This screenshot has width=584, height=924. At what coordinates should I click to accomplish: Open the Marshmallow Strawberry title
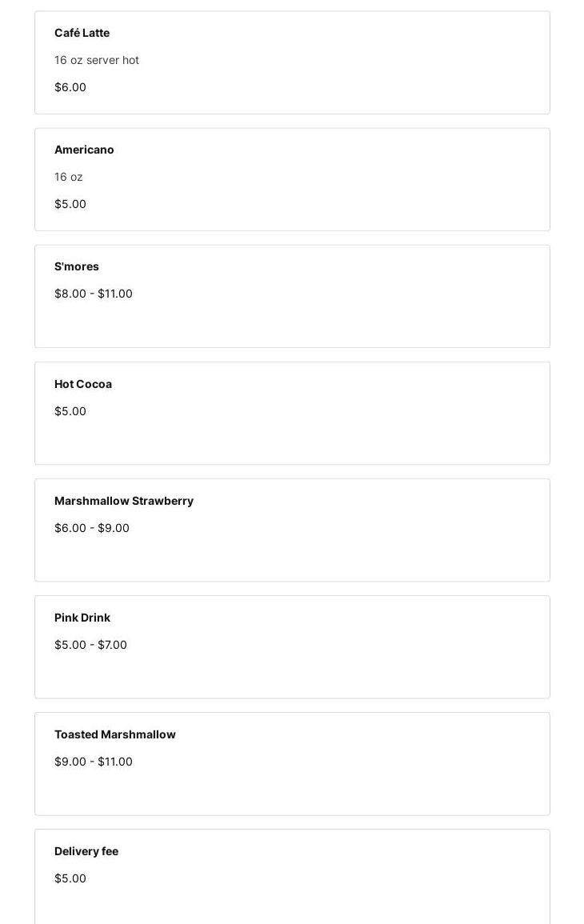[124, 501]
